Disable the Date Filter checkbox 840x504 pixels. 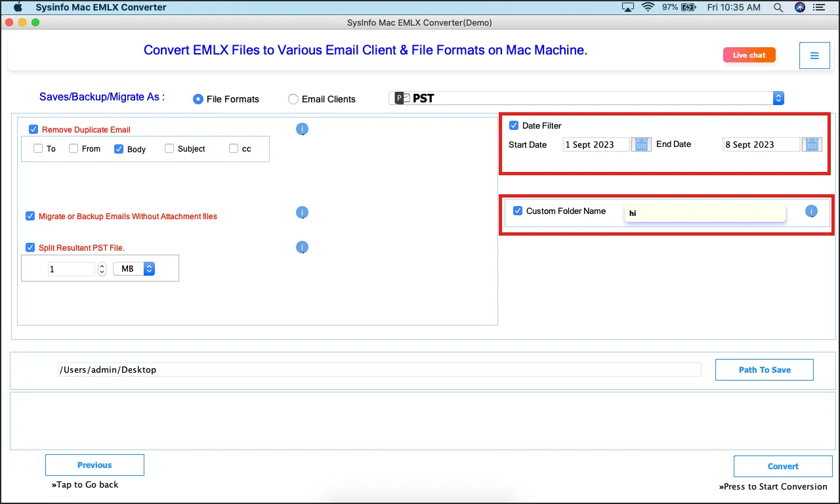(x=514, y=125)
